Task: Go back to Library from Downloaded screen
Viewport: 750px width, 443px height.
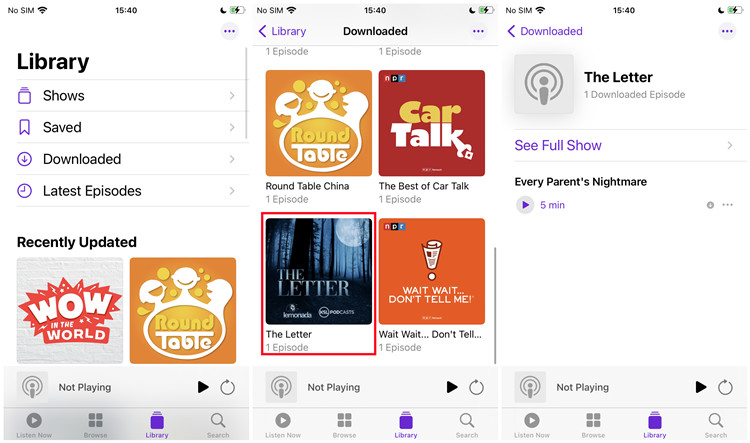Action: 282,31
